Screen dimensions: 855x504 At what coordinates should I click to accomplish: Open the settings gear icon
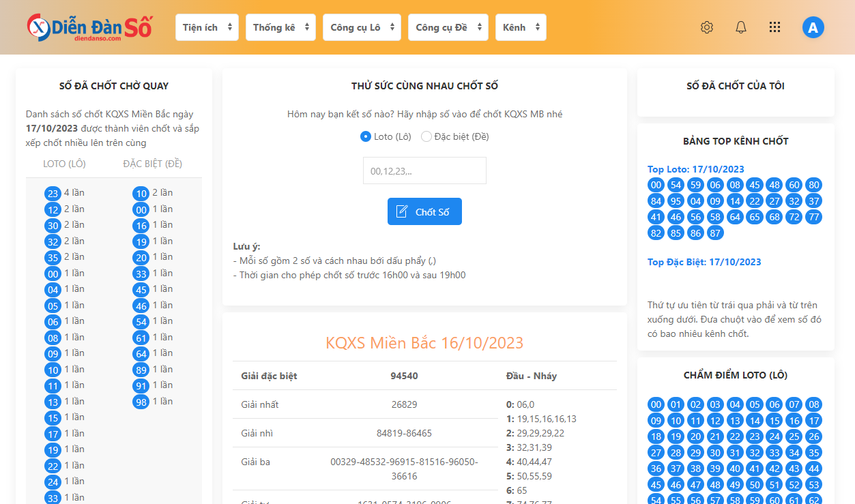(x=707, y=27)
